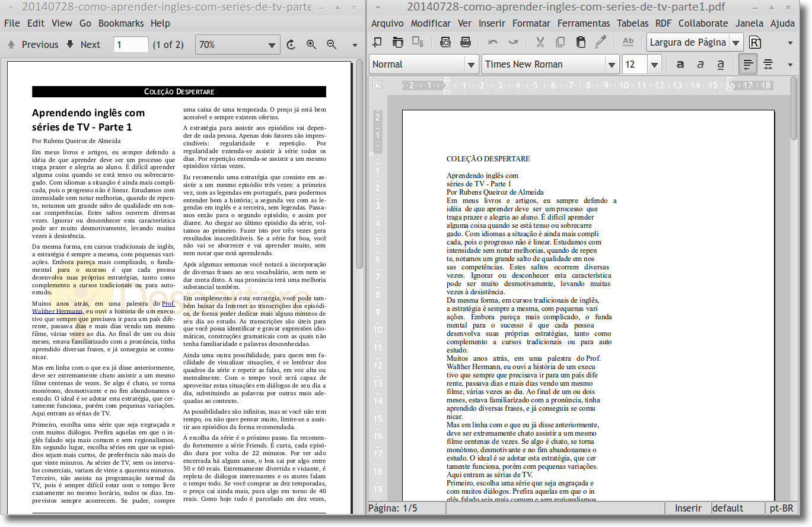Image resolution: width=812 pixels, height=527 pixels.
Task: Run spell check with the Ab icon
Action: (628, 42)
